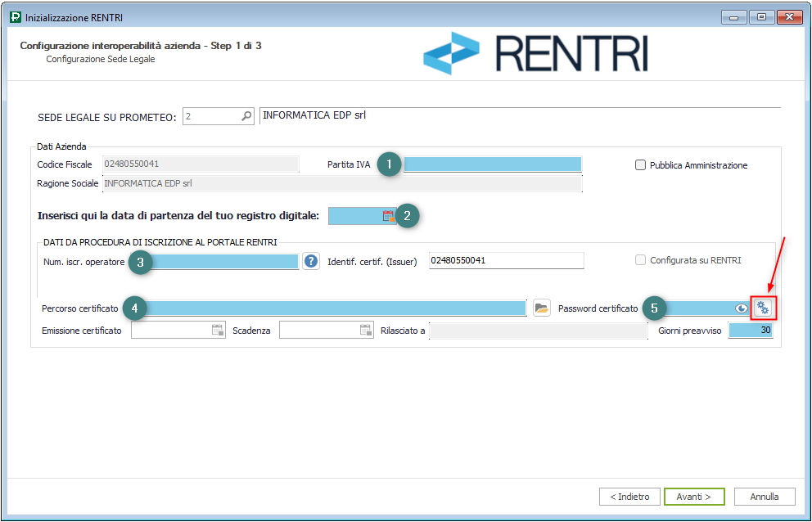Open calendar for Emissione certificato date
The width and height of the screenshot is (812, 522).
click(x=218, y=331)
